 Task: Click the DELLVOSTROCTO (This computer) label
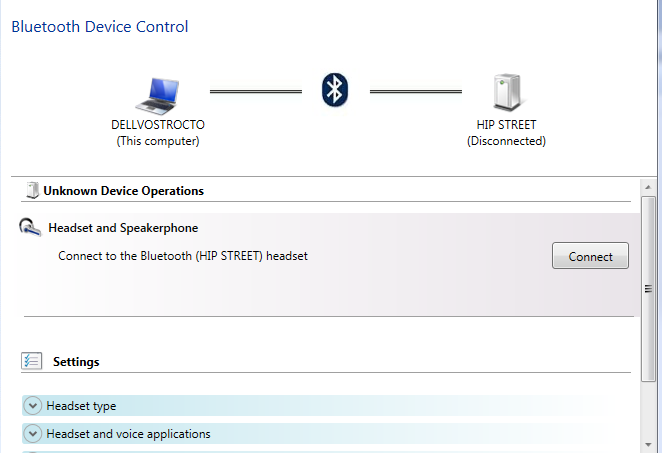tap(158, 133)
